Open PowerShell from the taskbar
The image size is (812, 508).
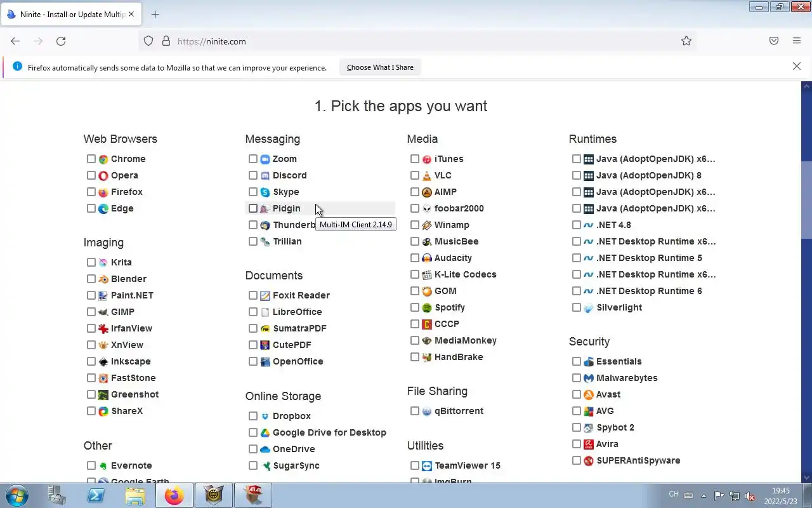tap(96, 495)
